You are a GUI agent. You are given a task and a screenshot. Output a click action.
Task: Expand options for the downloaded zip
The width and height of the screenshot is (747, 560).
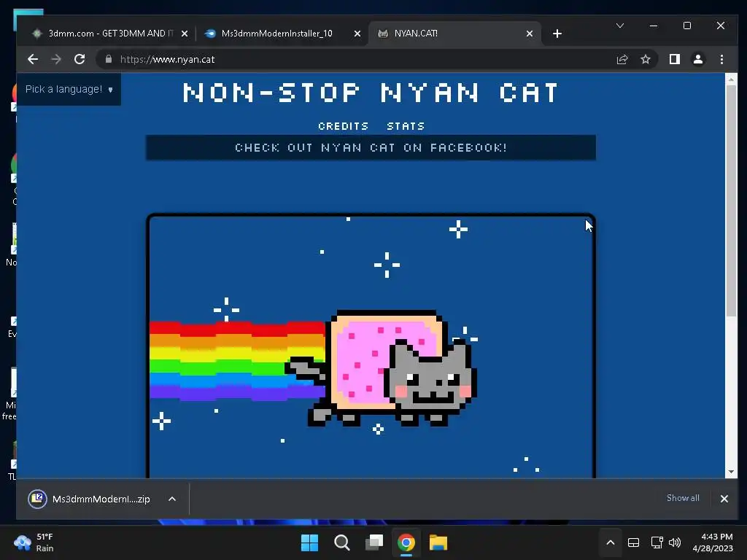pos(172,499)
